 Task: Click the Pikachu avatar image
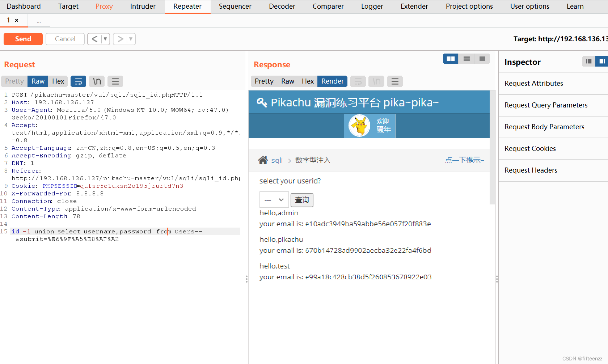(359, 126)
